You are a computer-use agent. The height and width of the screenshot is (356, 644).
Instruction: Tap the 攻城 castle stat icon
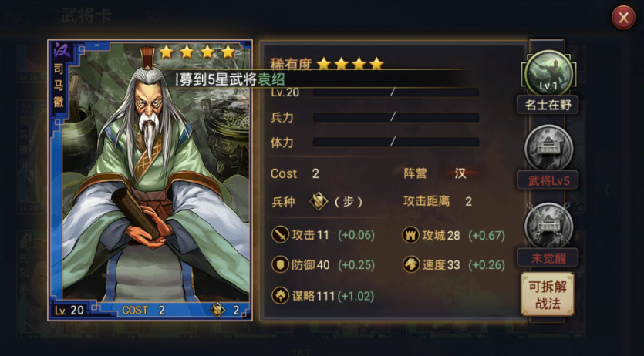411,235
